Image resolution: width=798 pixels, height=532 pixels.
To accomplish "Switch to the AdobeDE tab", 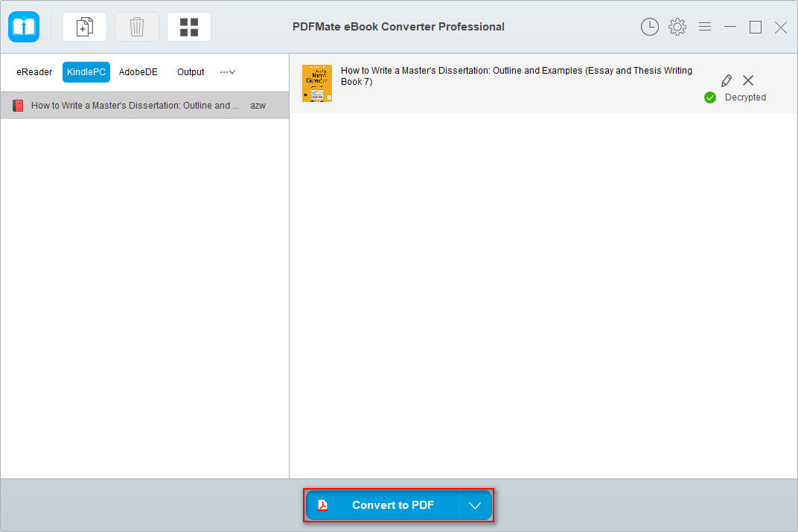I will pyautogui.click(x=138, y=72).
